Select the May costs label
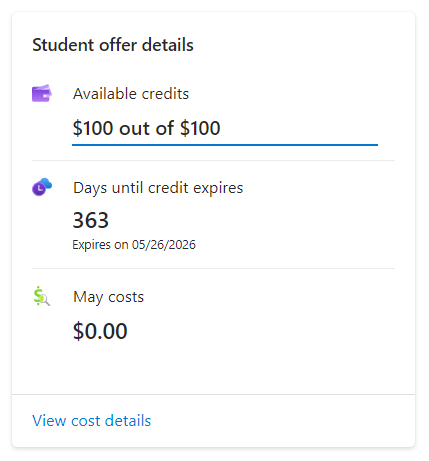The height and width of the screenshot is (461, 429). tap(108, 297)
